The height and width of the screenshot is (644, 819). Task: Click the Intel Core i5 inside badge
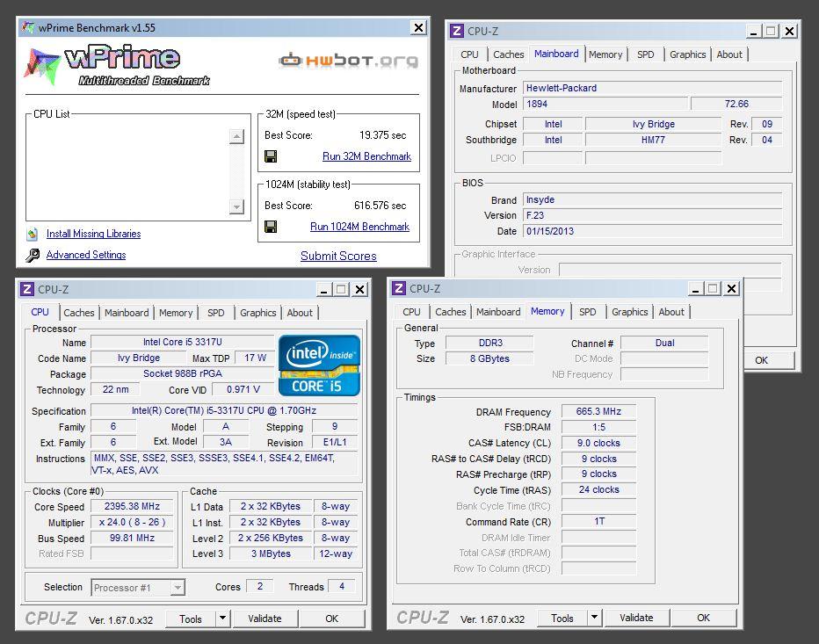point(319,365)
